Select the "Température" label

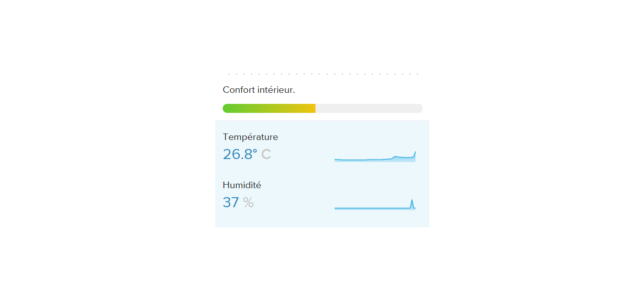tap(250, 137)
